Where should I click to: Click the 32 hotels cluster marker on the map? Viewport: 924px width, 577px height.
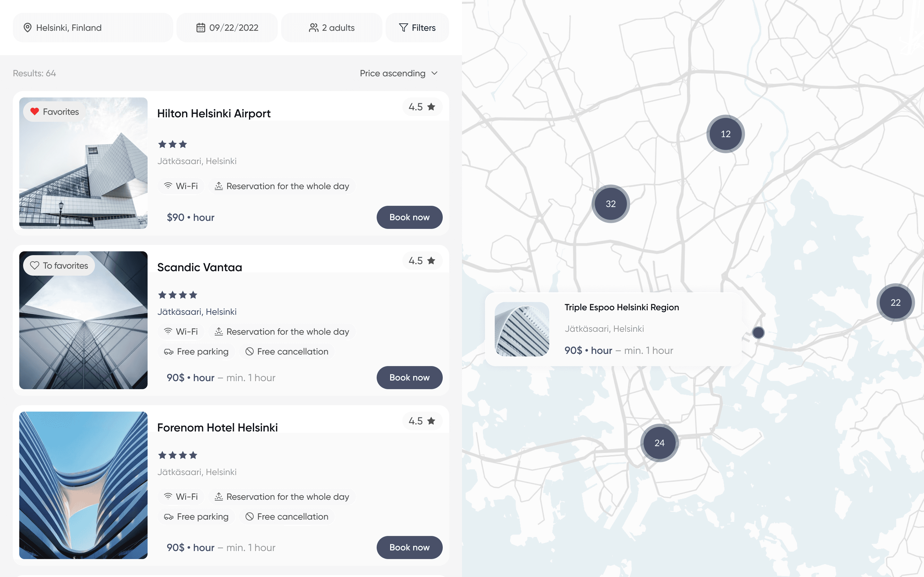point(611,204)
